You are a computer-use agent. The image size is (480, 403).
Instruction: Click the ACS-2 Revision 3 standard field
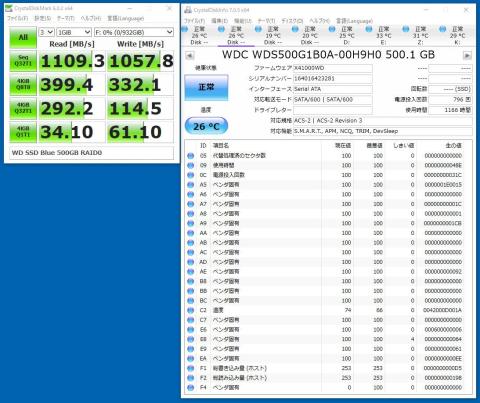click(x=383, y=120)
